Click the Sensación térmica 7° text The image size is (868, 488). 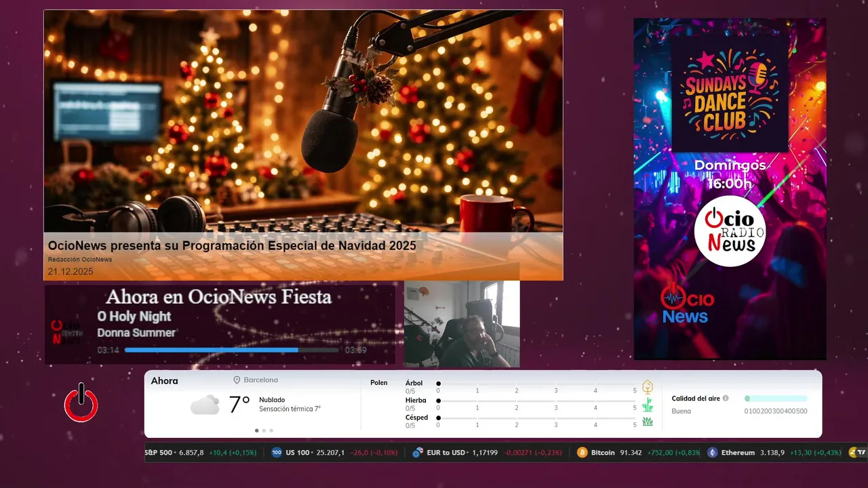tap(290, 409)
